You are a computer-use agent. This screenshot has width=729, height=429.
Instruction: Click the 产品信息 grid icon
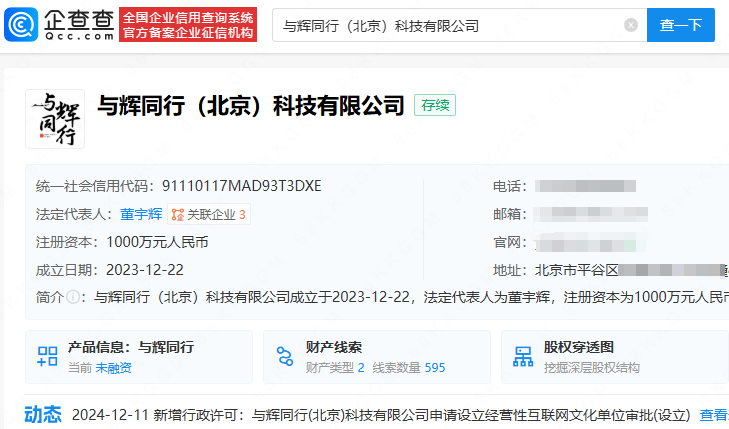[x=47, y=356]
